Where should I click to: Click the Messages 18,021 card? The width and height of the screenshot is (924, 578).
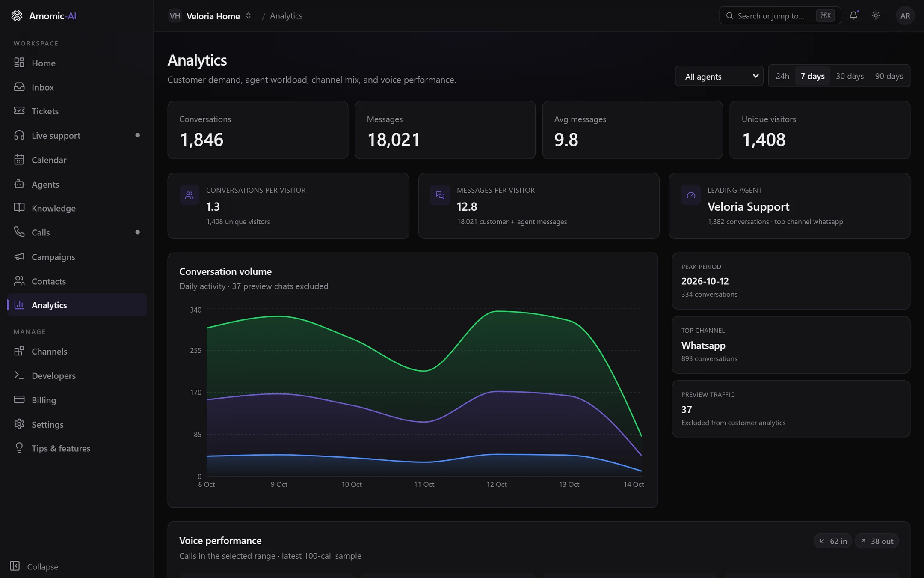coord(445,130)
